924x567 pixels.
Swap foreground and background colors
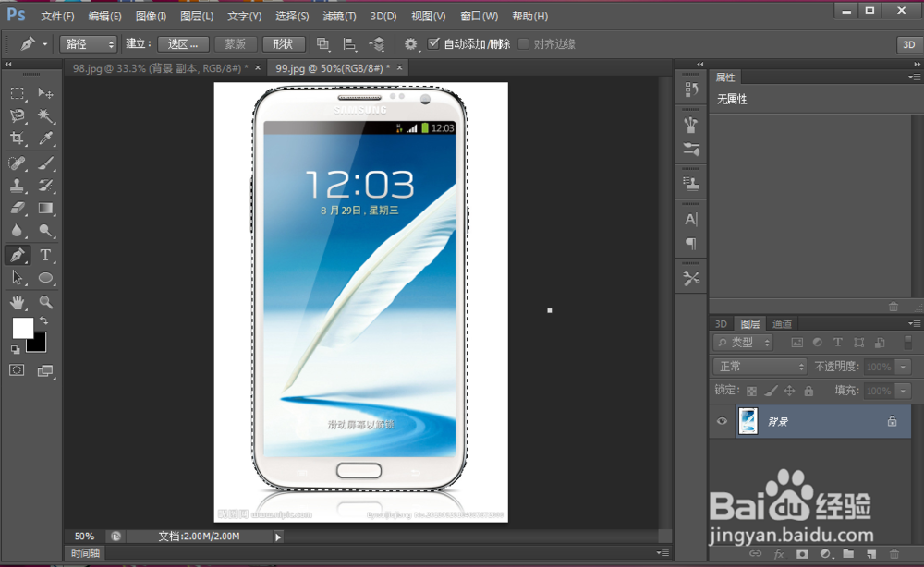[43, 320]
